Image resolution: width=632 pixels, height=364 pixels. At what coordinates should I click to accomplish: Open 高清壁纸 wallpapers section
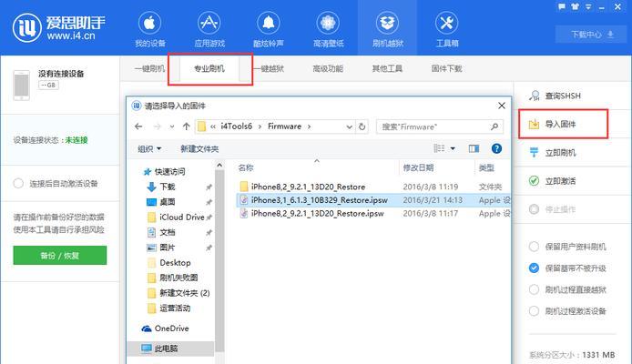coord(328,29)
